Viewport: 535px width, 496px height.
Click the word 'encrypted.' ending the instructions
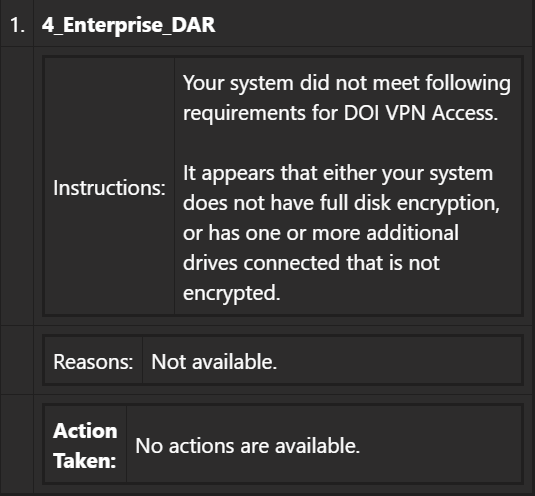[232, 293]
